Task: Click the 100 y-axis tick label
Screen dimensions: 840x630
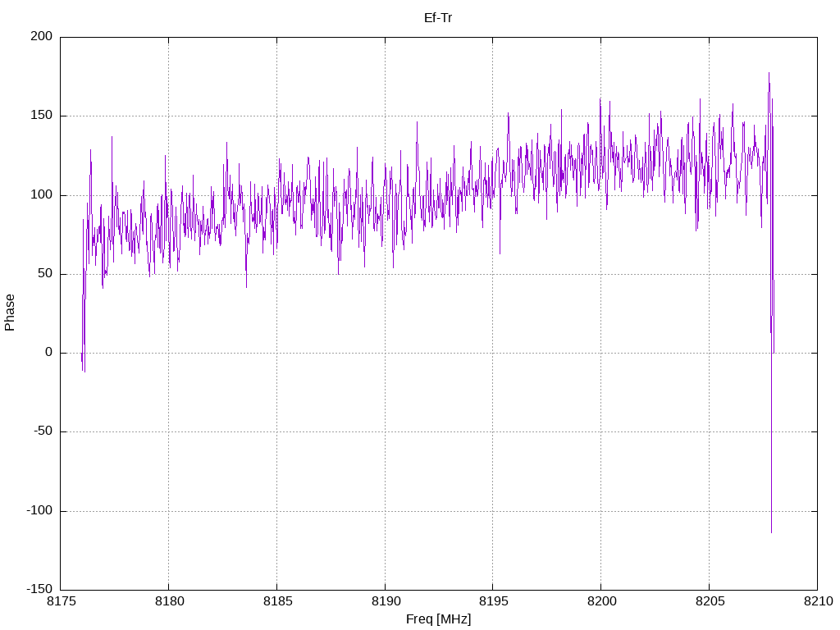Action: 41,194
